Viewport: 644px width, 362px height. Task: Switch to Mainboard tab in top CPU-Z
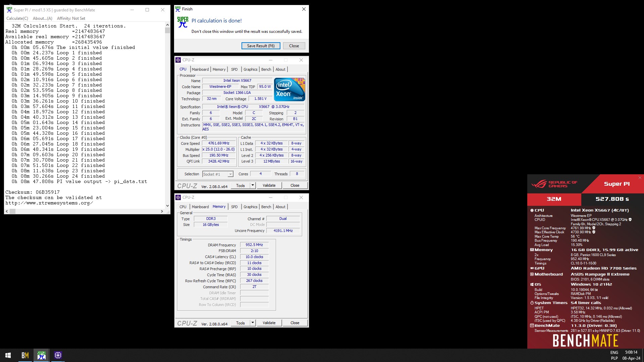click(200, 69)
